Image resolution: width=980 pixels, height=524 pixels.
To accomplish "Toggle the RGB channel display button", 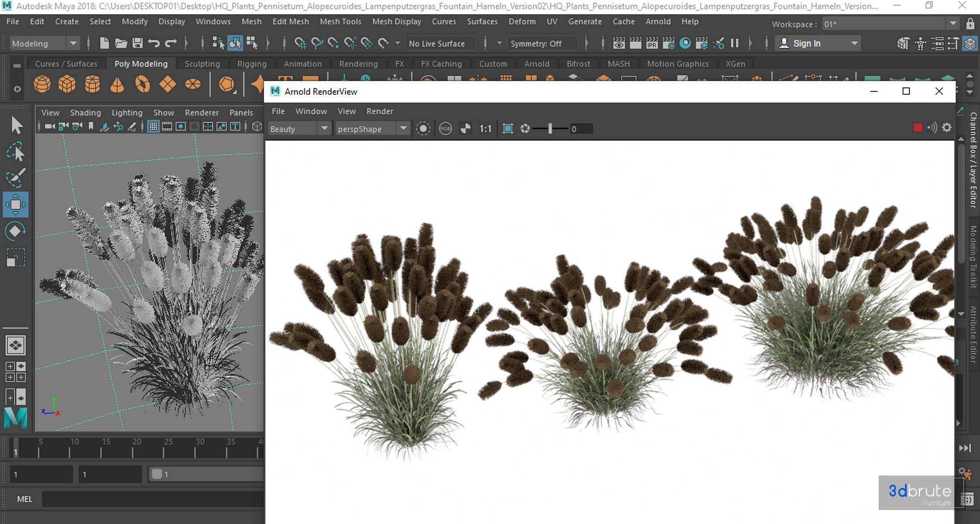I will (445, 128).
